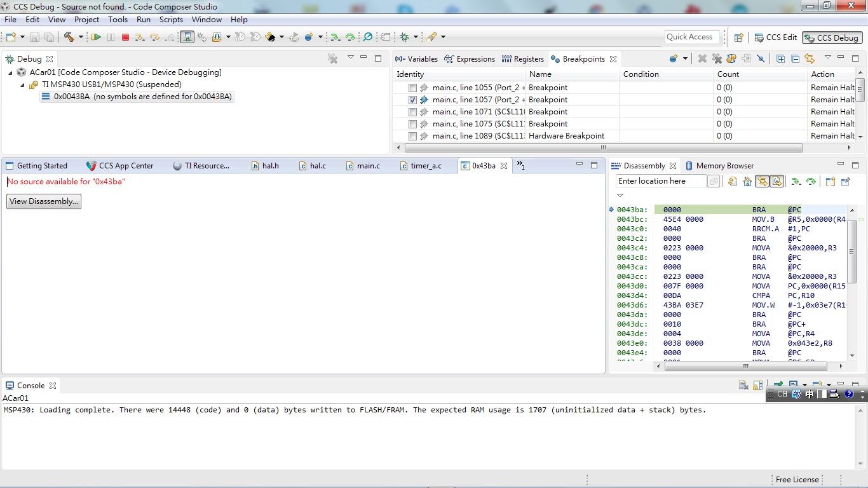
Task: Switch to the Memory Browser tab
Action: coord(719,166)
